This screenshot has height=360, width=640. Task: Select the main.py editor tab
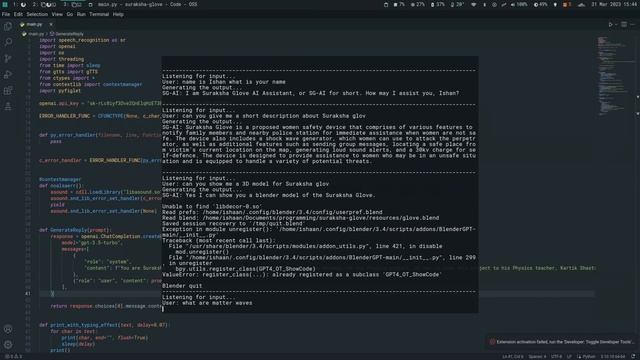tap(36, 24)
